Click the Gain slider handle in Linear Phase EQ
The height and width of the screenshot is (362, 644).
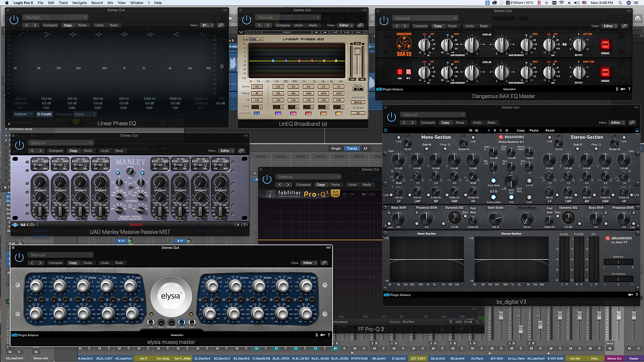point(222,66)
